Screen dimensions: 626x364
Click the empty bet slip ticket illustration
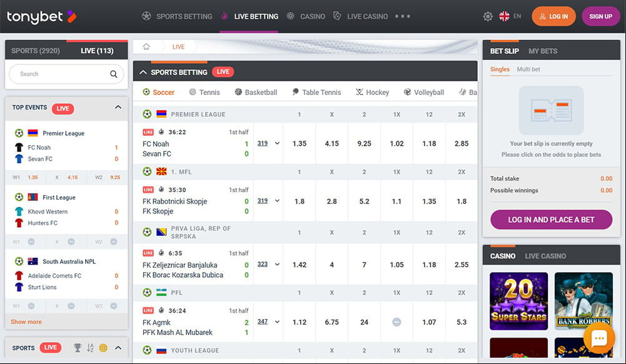(551, 110)
